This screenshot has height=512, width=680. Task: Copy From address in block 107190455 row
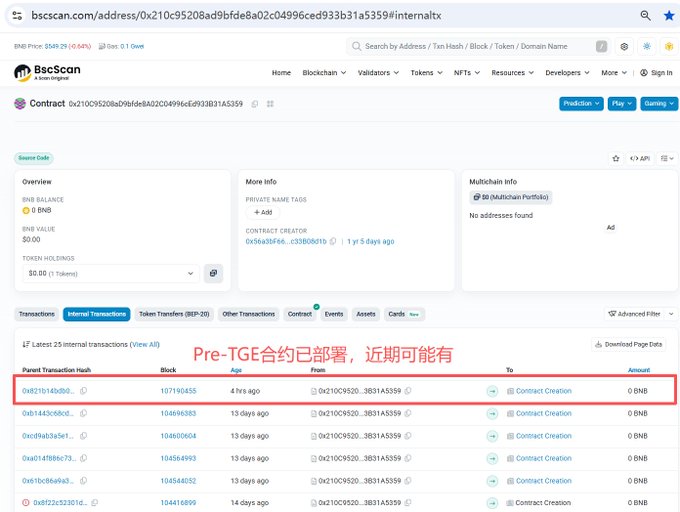(408, 391)
